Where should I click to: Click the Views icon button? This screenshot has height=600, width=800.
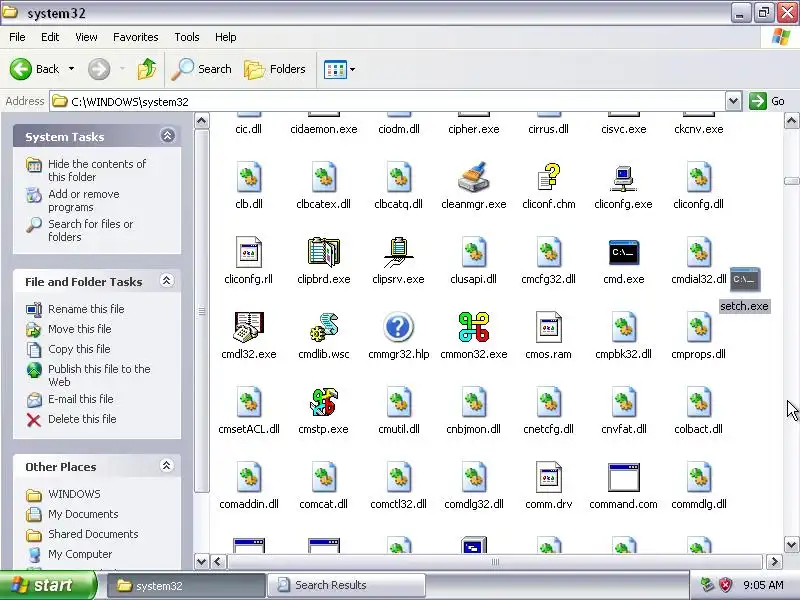pos(335,69)
